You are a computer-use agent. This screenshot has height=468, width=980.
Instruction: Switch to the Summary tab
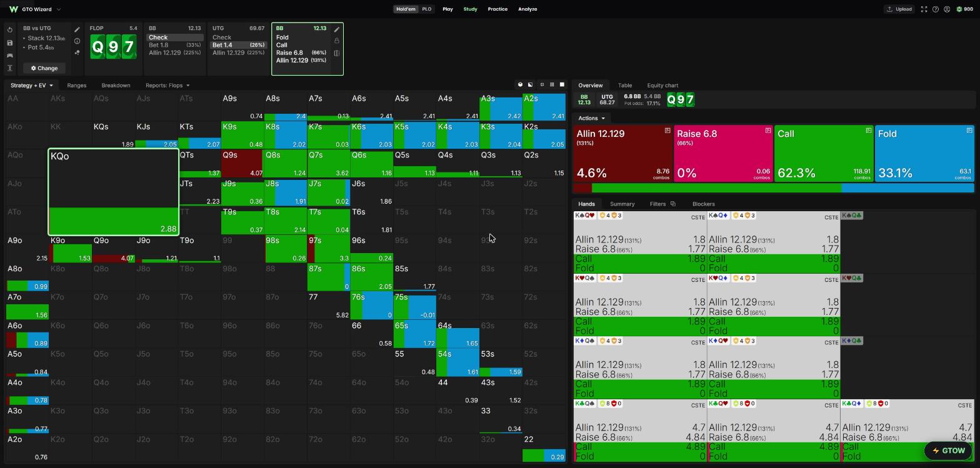click(622, 204)
